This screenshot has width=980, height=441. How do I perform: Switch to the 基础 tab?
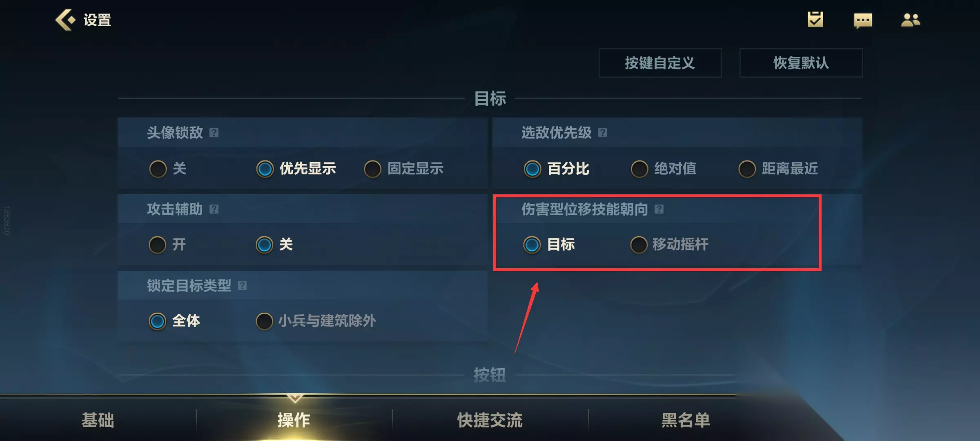pos(98,420)
